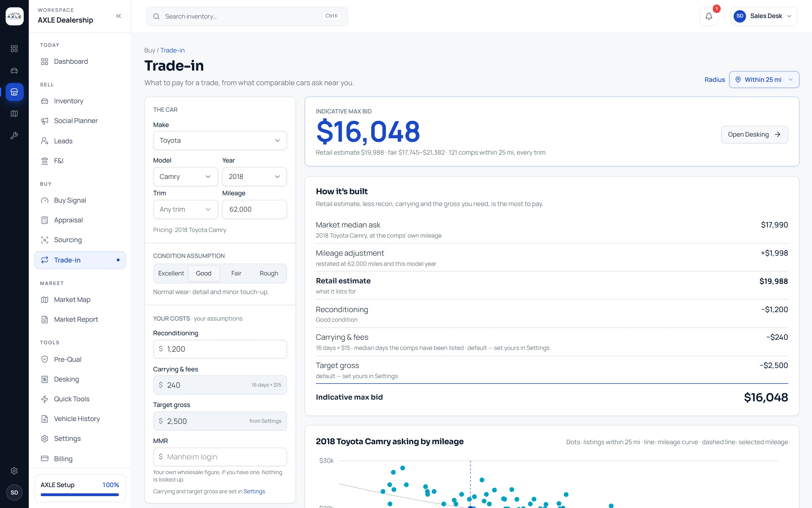Open the wrench tools rail icon
812x508 pixels.
14,135
